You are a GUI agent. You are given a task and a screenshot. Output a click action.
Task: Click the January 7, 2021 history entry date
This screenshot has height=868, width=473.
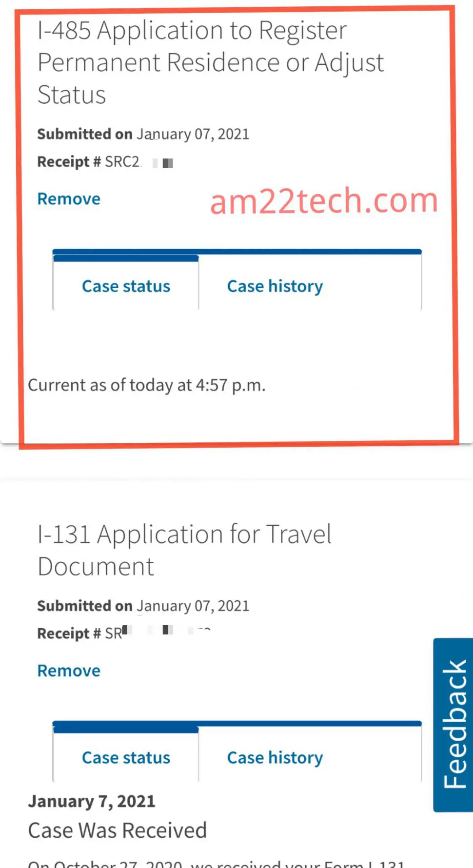click(x=91, y=800)
